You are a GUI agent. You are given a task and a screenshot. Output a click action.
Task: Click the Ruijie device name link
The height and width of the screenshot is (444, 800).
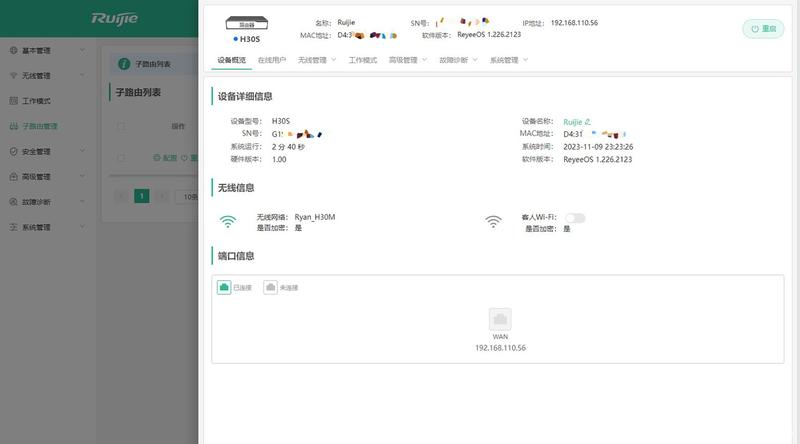click(572, 122)
